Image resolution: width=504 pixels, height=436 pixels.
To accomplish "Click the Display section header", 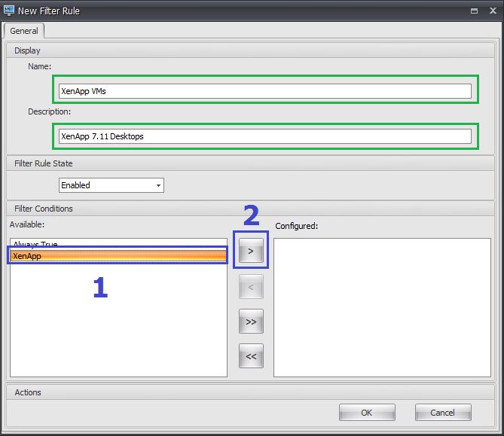I will [27, 50].
